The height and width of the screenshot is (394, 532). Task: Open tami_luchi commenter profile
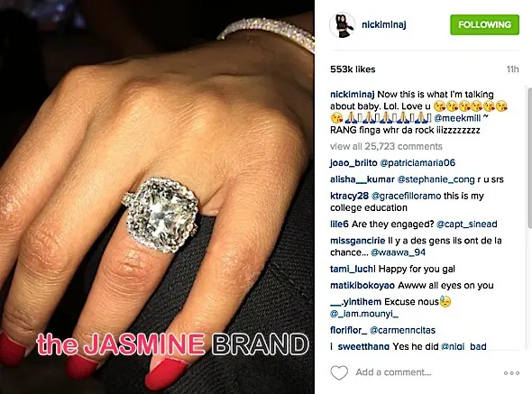(x=353, y=269)
